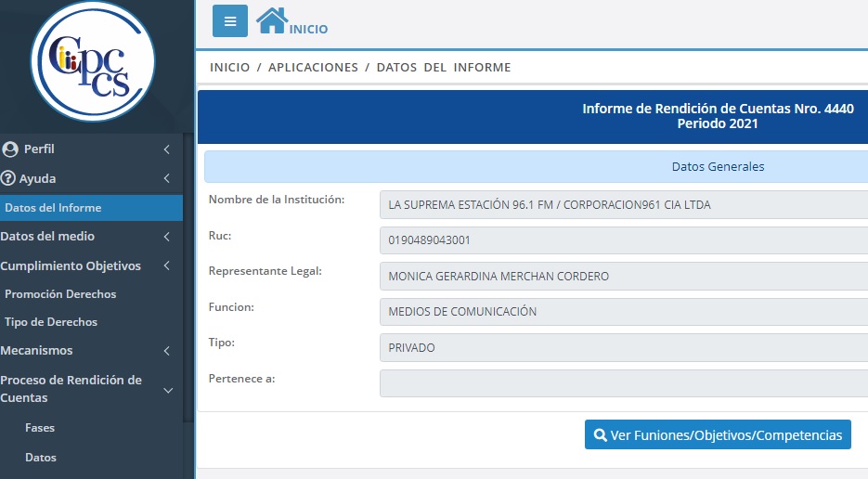Viewport: 868px width, 479px height.
Task: Click the Perfil user icon
Action: click(x=10, y=149)
